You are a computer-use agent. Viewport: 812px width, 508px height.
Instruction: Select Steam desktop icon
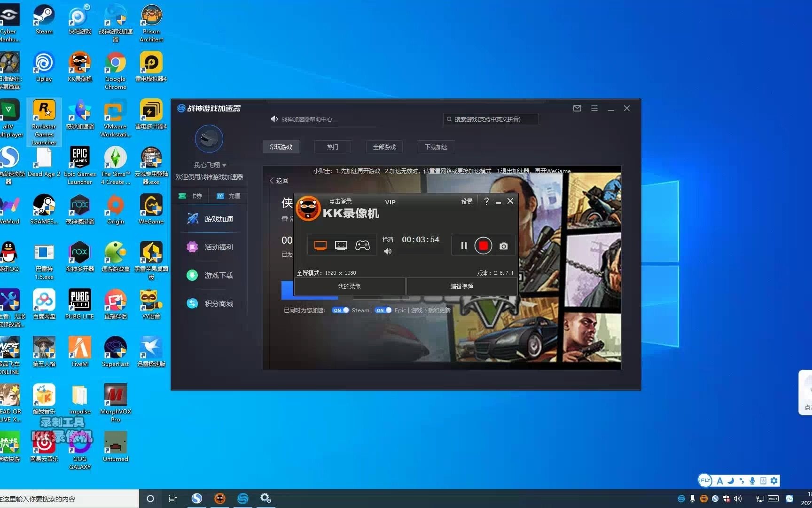coord(44,20)
